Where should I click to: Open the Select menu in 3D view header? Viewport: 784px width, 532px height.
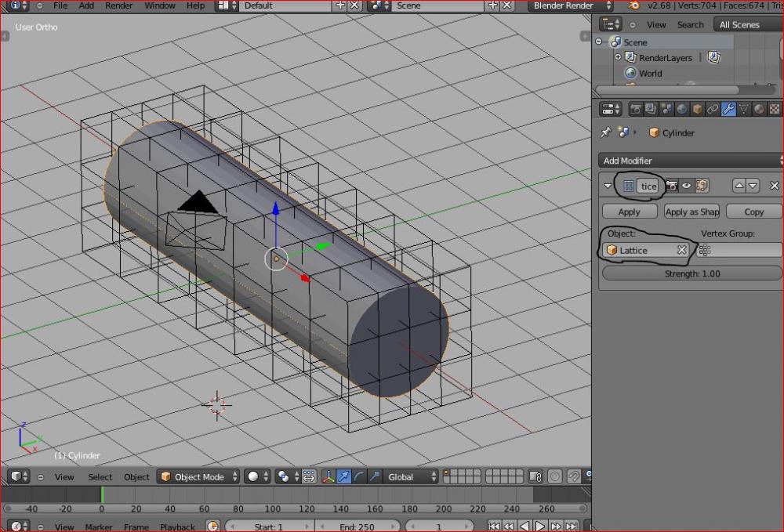tap(100, 476)
